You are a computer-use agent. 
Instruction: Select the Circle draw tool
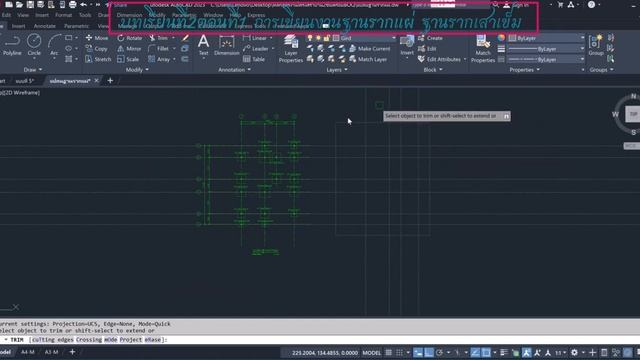pos(34,45)
